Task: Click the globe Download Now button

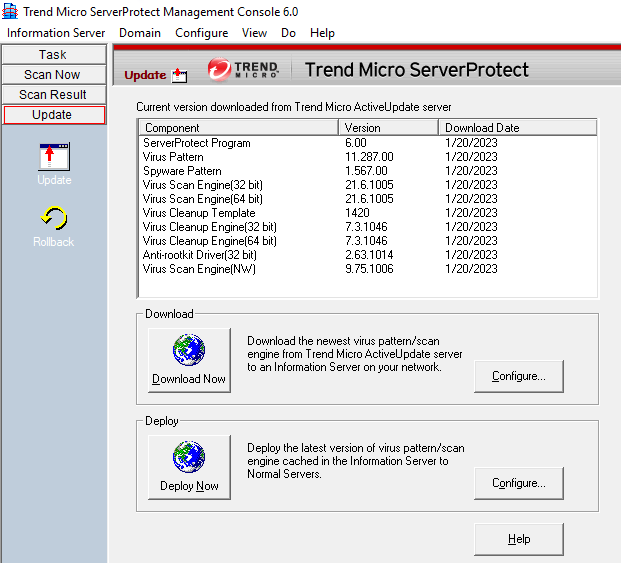Action: 189,360
